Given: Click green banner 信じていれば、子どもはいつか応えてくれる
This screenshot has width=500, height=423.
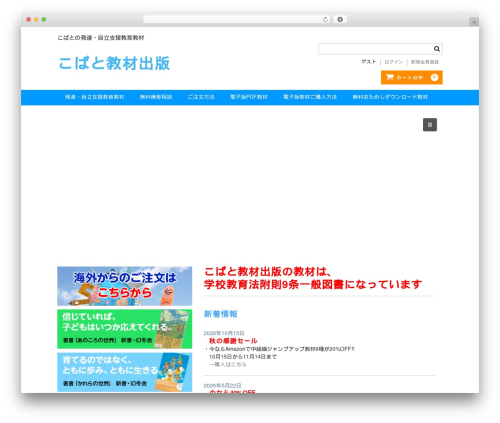Looking at the screenshot, I should (125, 329).
